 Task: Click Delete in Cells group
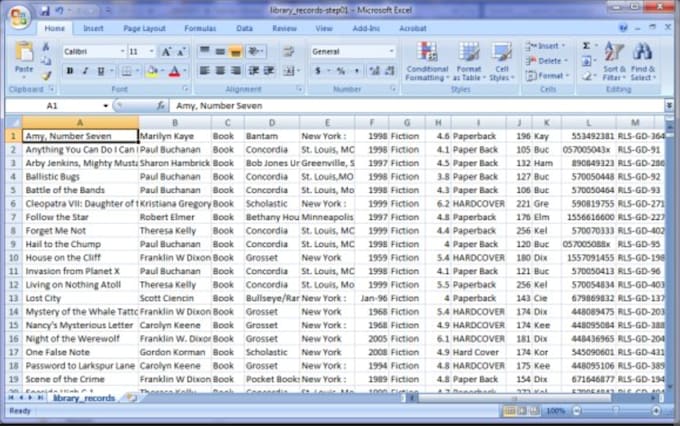coord(546,61)
